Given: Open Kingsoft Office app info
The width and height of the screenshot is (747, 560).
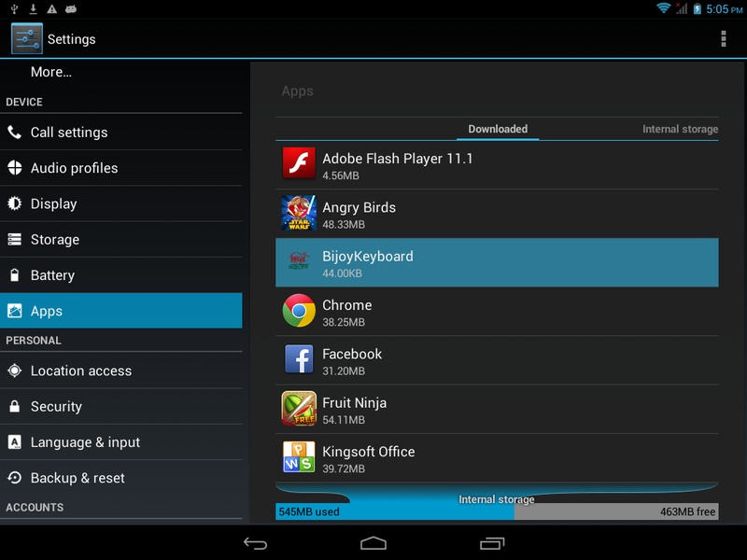Looking at the screenshot, I should 497,458.
